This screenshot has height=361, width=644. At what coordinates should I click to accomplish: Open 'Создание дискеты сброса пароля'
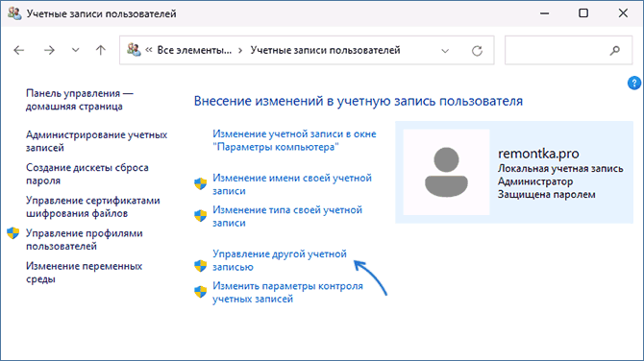click(87, 174)
